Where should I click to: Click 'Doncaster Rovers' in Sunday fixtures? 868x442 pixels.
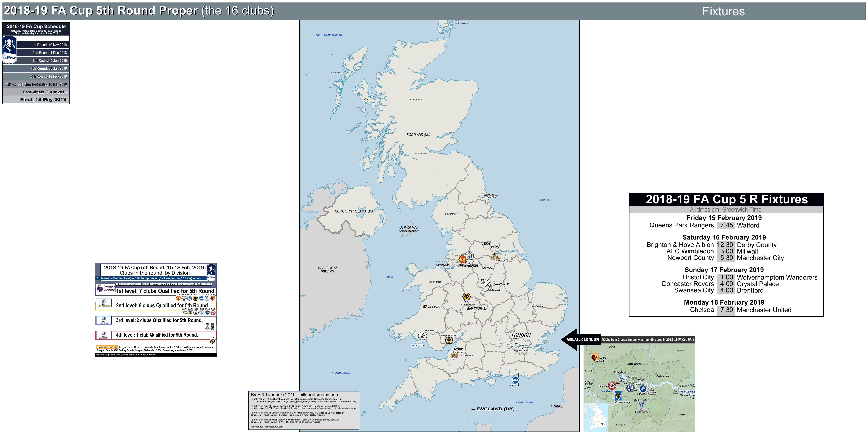coord(688,284)
